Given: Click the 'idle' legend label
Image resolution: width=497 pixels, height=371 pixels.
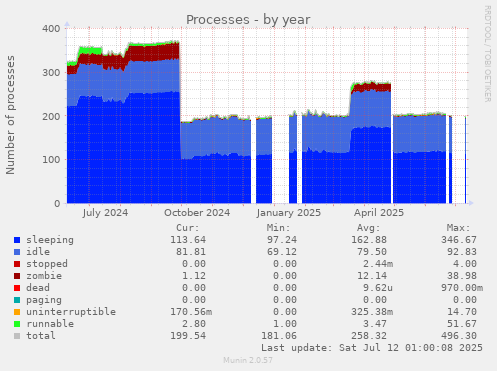Looking at the screenshot, I should (38, 252).
